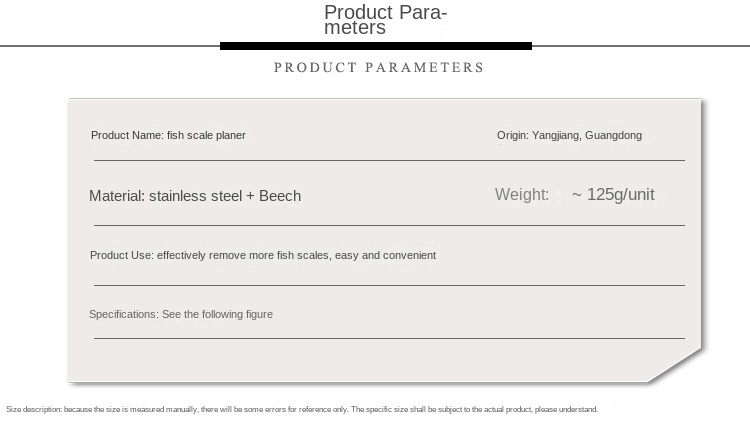Click the 'Origin: Yangjiang, Guangdong' text

tap(569, 135)
